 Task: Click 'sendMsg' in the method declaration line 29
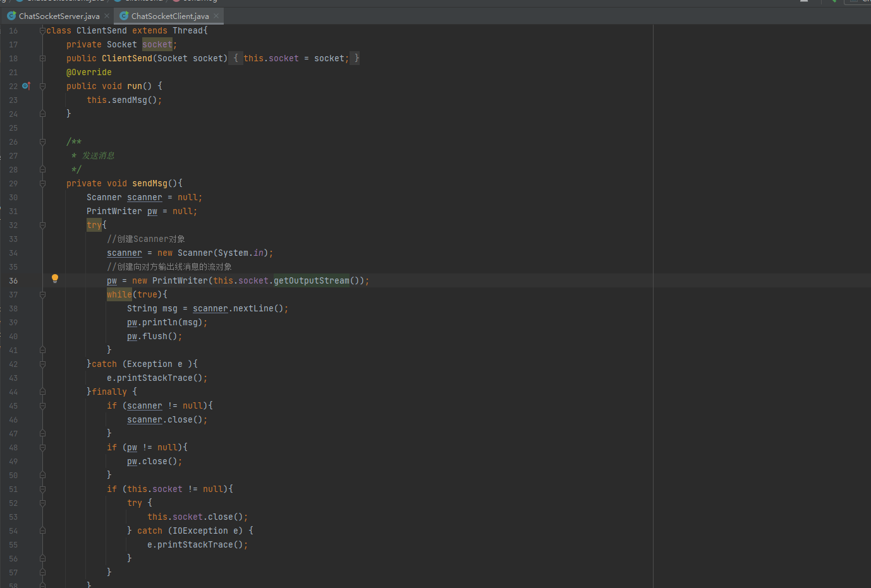[150, 183]
